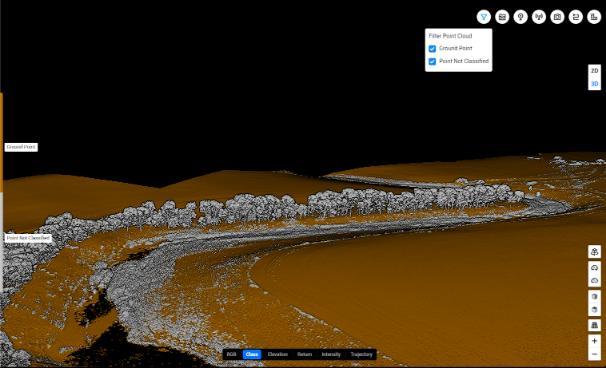Screen dimensions: 606x368
Task: Switch the view to 2D mode
Action: coord(594,71)
